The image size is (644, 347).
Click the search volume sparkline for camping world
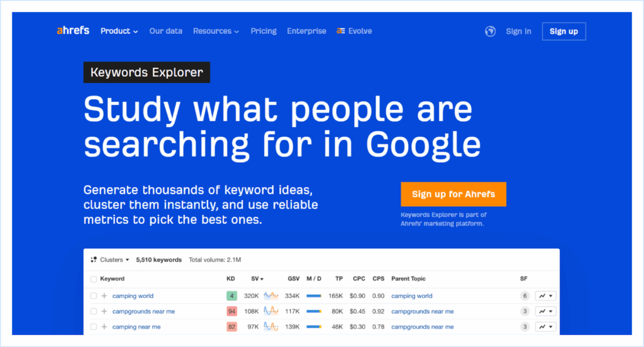[271, 296]
